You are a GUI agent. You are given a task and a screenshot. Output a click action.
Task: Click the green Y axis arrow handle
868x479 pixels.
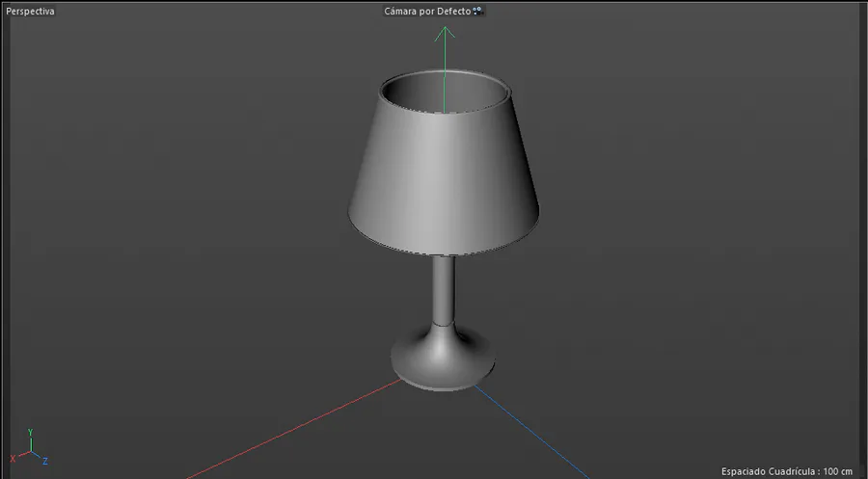click(x=445, y=34)
